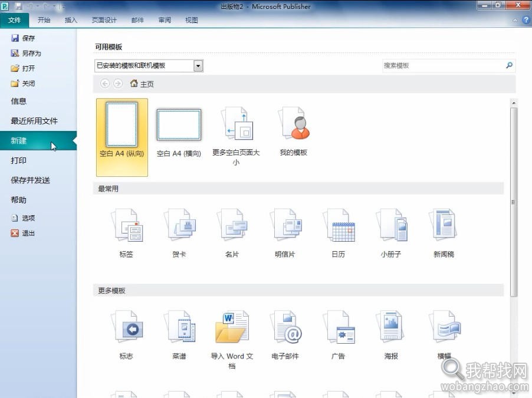Open 我的模板 my templates

click(x=294, y=123)
